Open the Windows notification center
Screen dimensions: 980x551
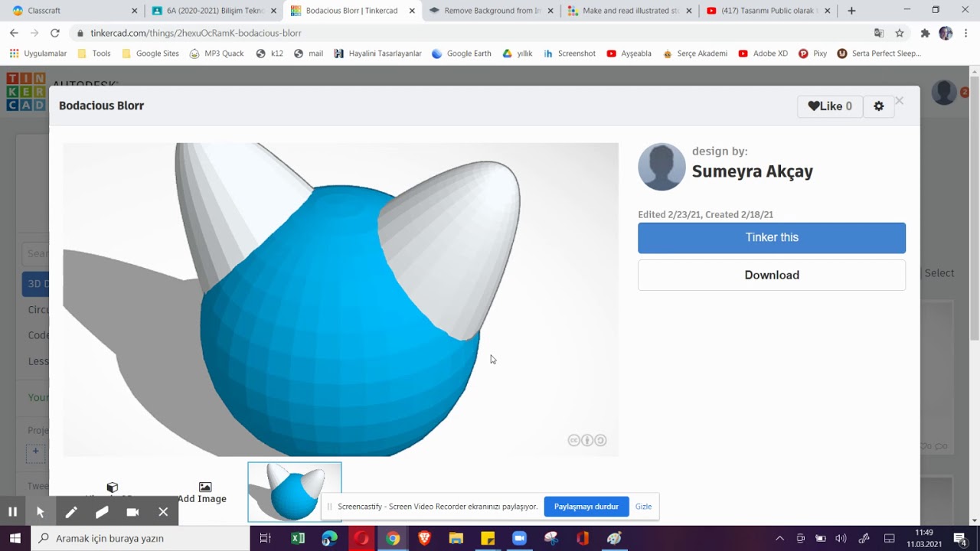tap(960, 538)
